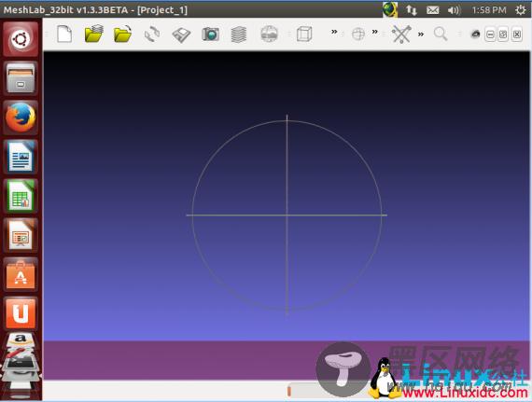Toggle the crossed edit tool icon
The width and height of the screenshot is (532, 402).
[401, 34]
